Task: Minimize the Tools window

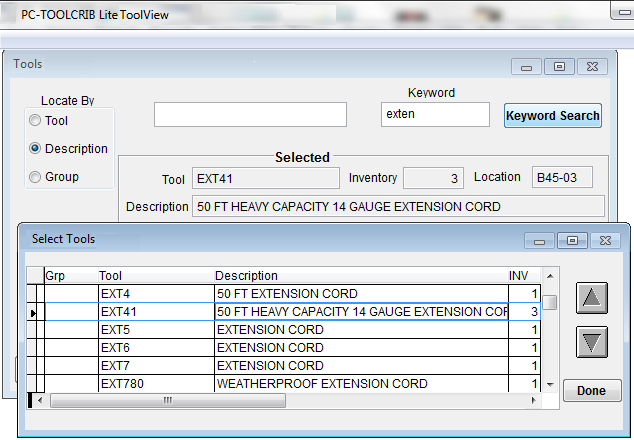Action: click(x=526, y=67)
